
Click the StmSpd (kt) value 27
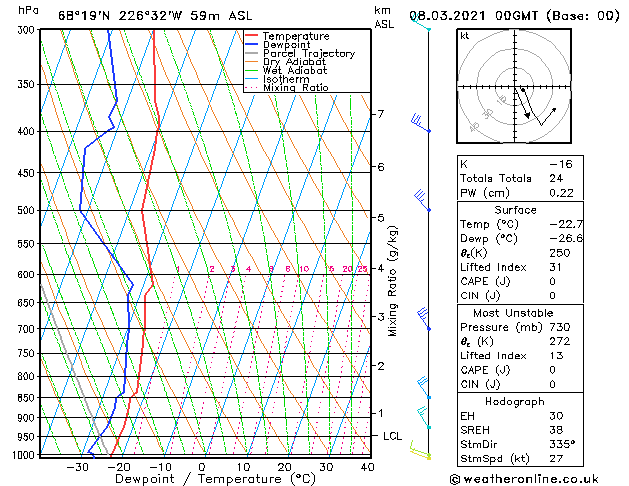coord(556,459)
